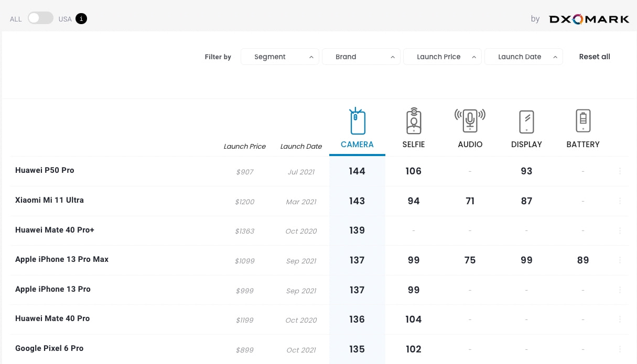Expand the Brand filter dropdown
The width and height of the screenshot is (637, 364).
click(361, 57)
